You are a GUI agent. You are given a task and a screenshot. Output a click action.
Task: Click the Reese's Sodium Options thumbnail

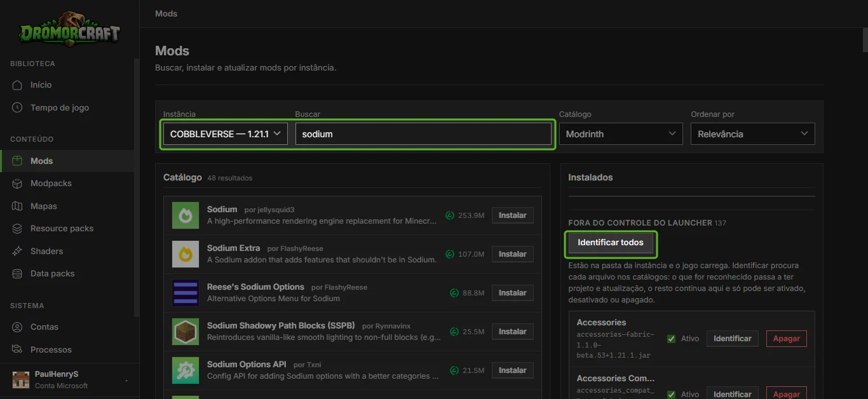(186, 293)
